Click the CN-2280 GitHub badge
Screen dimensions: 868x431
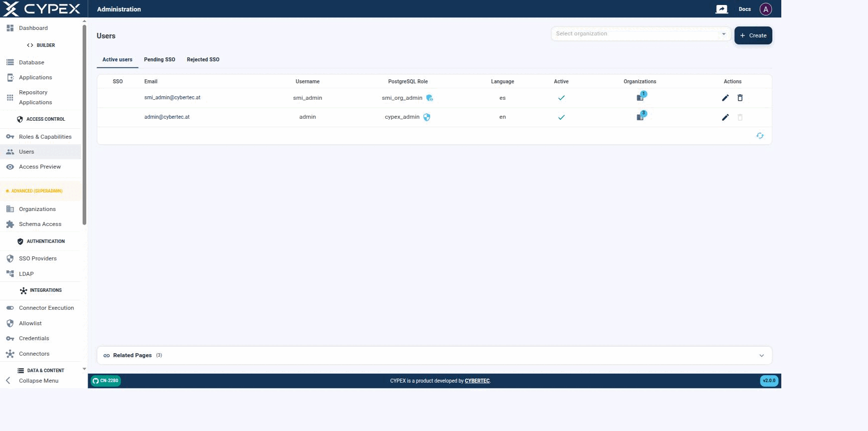[106, 381]
